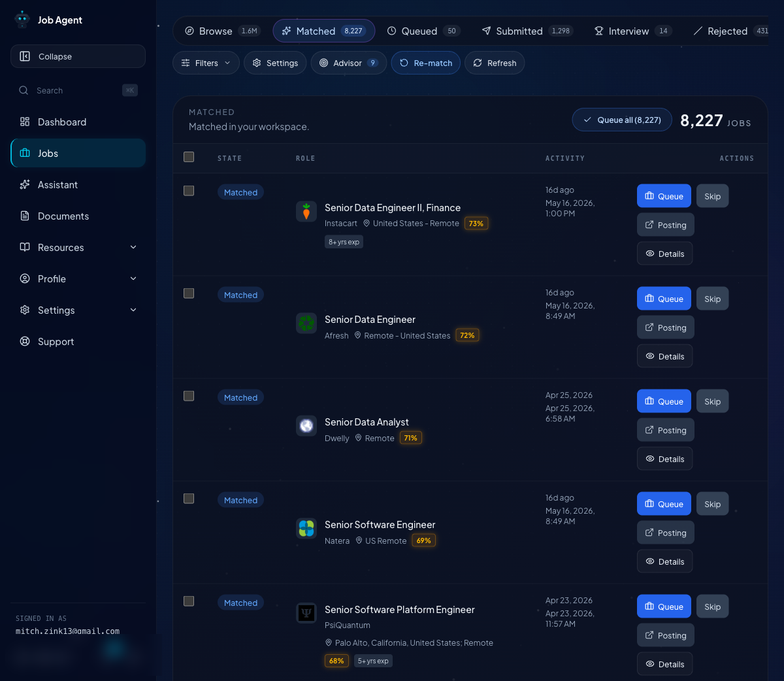This screenshot has width=784, height=681.
Task: Click the Dwelly company logo
Action: click(x=306, y=425)
